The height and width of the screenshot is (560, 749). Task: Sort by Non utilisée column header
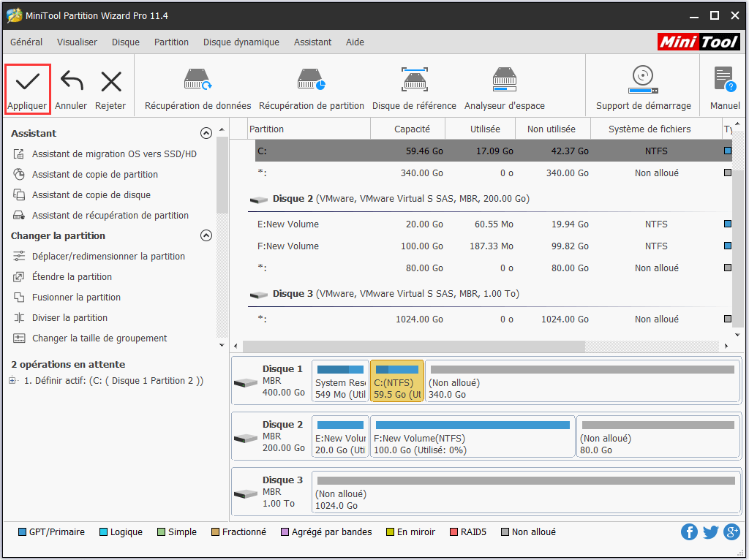click(553, 129)
